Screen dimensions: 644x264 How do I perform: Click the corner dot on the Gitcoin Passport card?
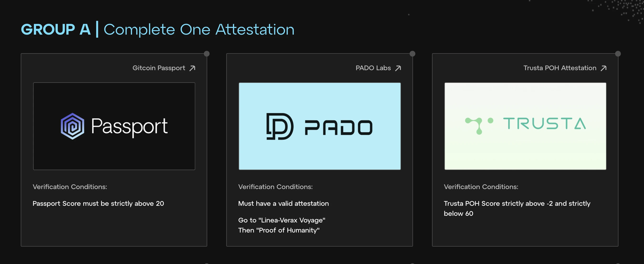[x=206, y=54]
